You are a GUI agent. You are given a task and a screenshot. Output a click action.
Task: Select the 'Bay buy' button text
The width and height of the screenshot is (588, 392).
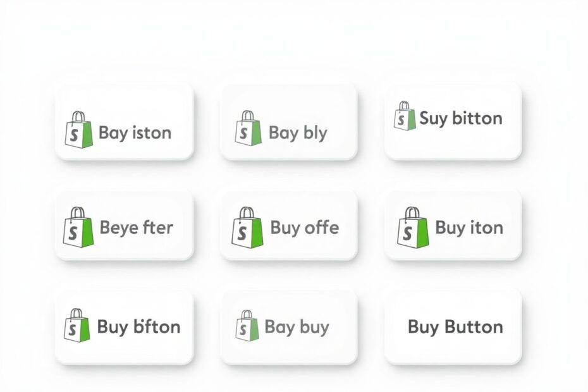pos(297,327)
